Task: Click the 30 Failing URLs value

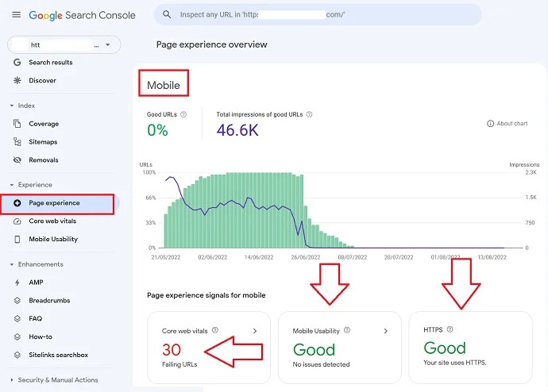Action: coord(172,350)
